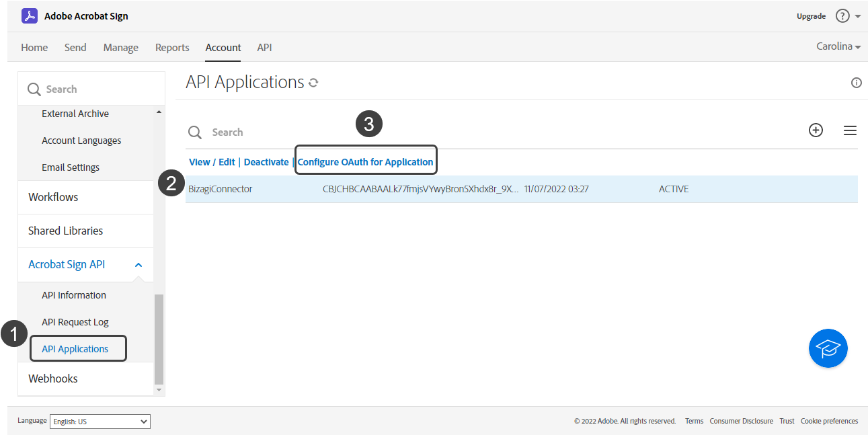Open the blue graduation cap help button
The width and height of the screenshot is (868, 435).
pos(828,348)
